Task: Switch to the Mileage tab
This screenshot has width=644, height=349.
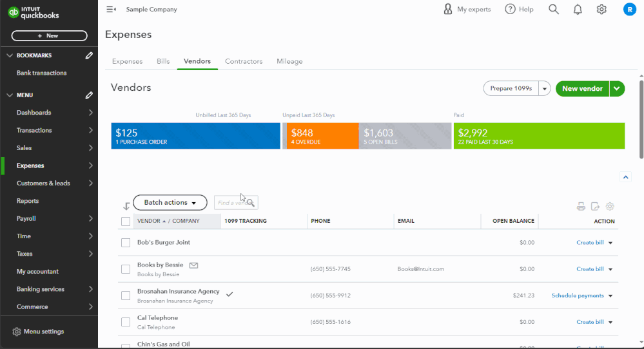Action: (289, 61)
